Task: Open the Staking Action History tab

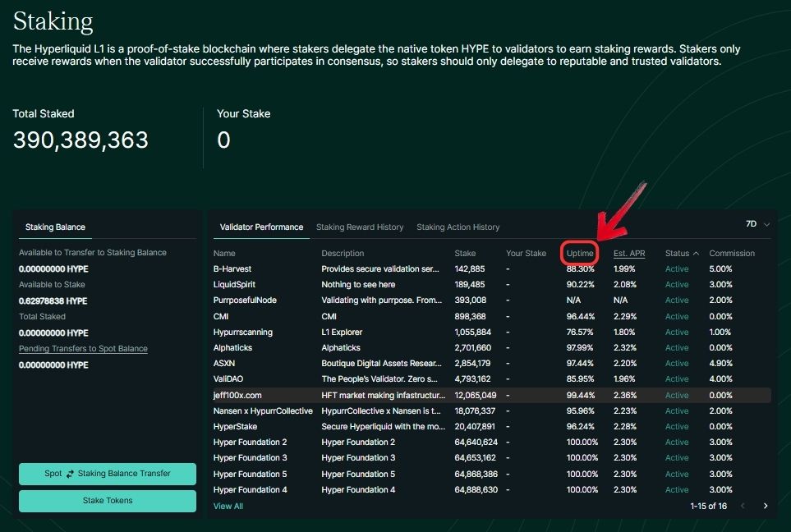Action: (458, 227)
